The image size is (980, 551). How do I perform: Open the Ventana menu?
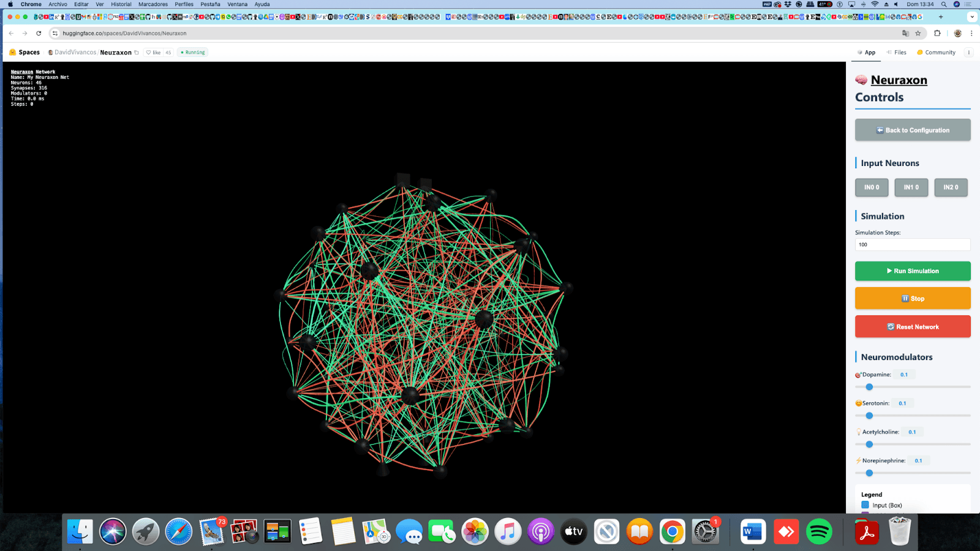click(237, 4)
